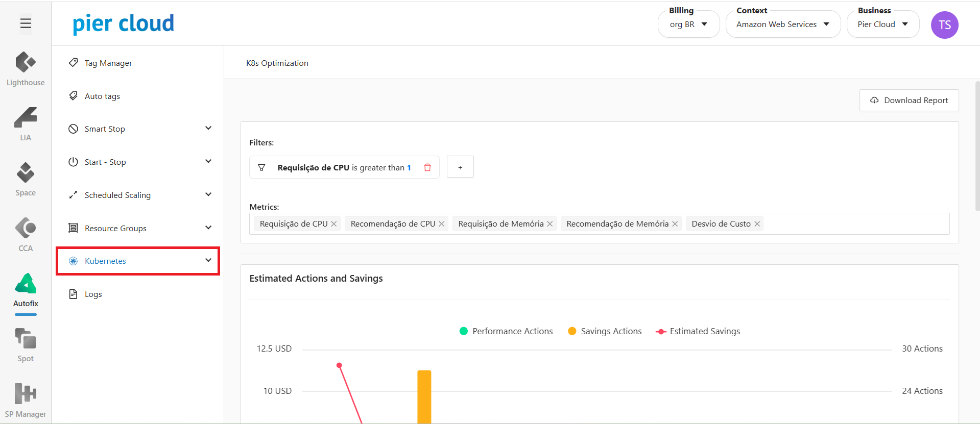Open the hamburger menu icon
The image size is (980, 424).
[26, 23]
